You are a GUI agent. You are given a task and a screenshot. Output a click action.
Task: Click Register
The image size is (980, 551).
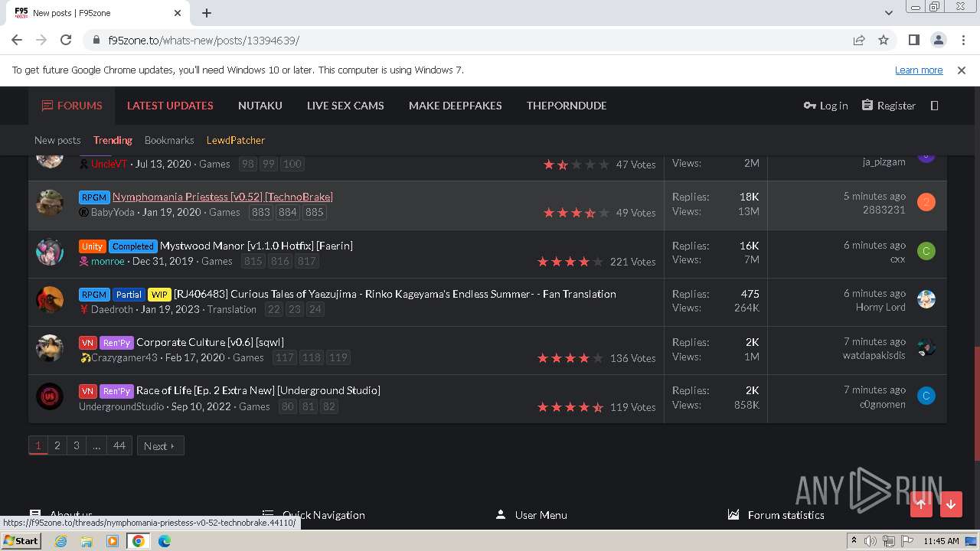[x=889, y=106]
